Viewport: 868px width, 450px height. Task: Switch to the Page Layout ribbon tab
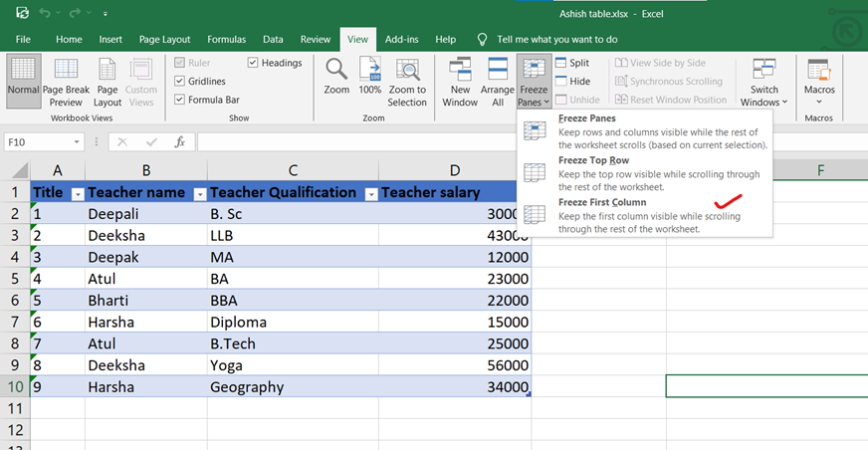(164, 39)
